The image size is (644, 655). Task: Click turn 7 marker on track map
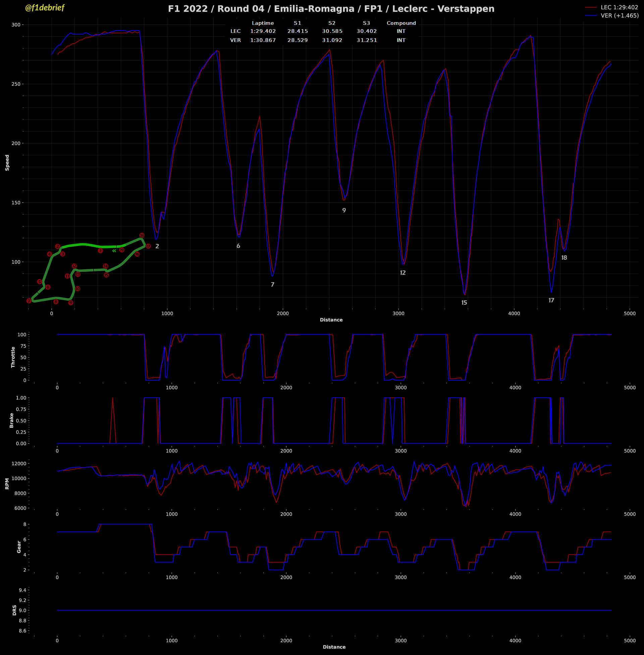point(29,301)
